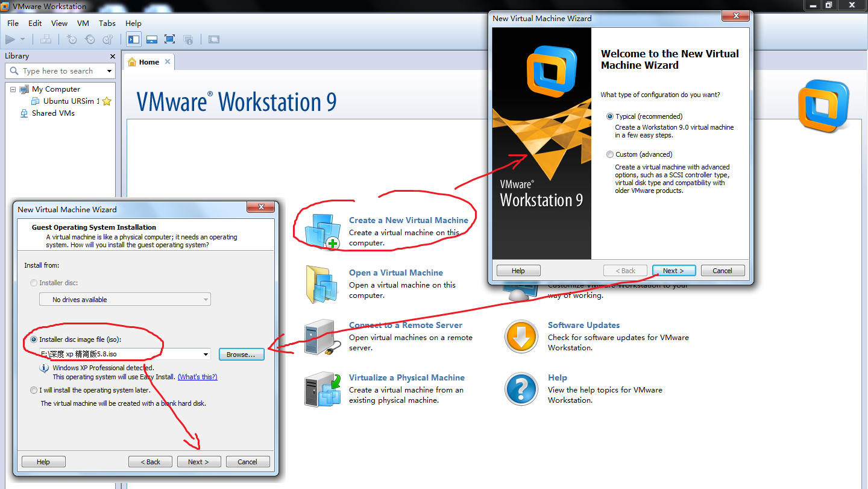Screen dimensions: 868x489
Task: Click the Help link on home page
Action: pyautogui.click(x=558, y=377)
